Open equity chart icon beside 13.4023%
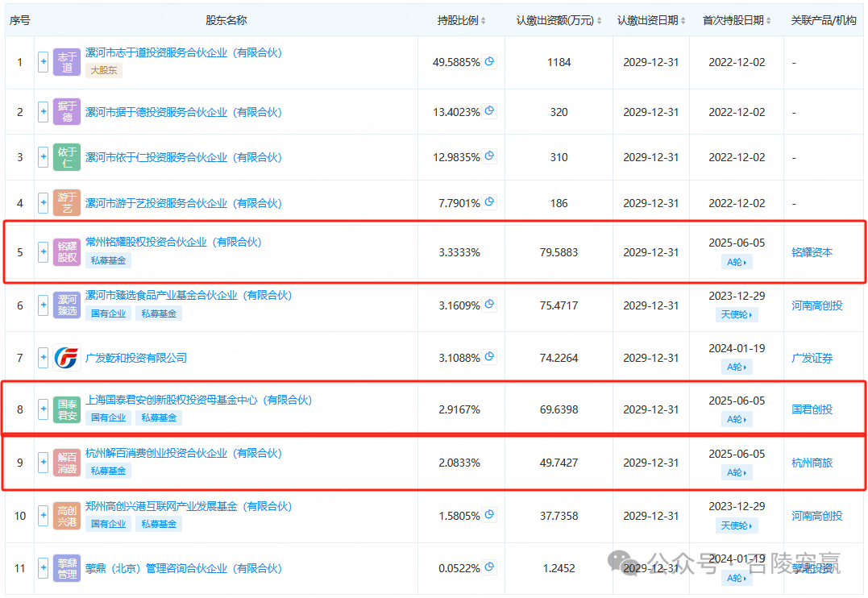This screenshot has height=598, width=868. (489, 110)
